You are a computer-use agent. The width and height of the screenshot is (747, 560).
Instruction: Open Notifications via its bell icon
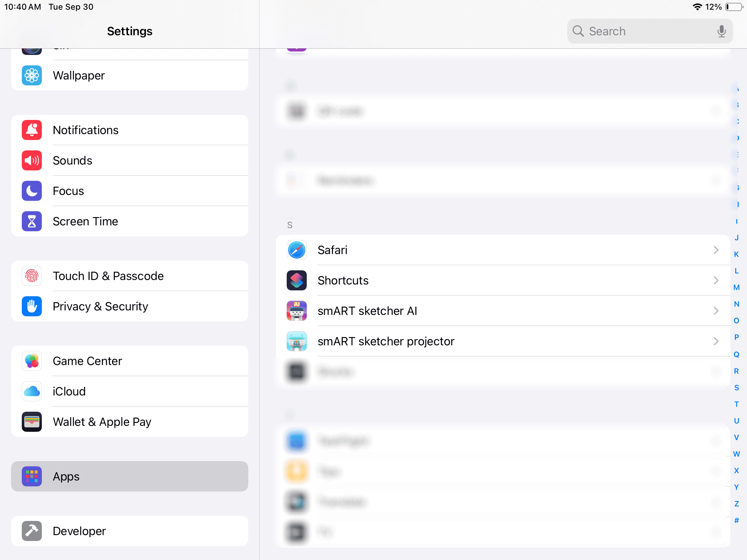(32, 130)
